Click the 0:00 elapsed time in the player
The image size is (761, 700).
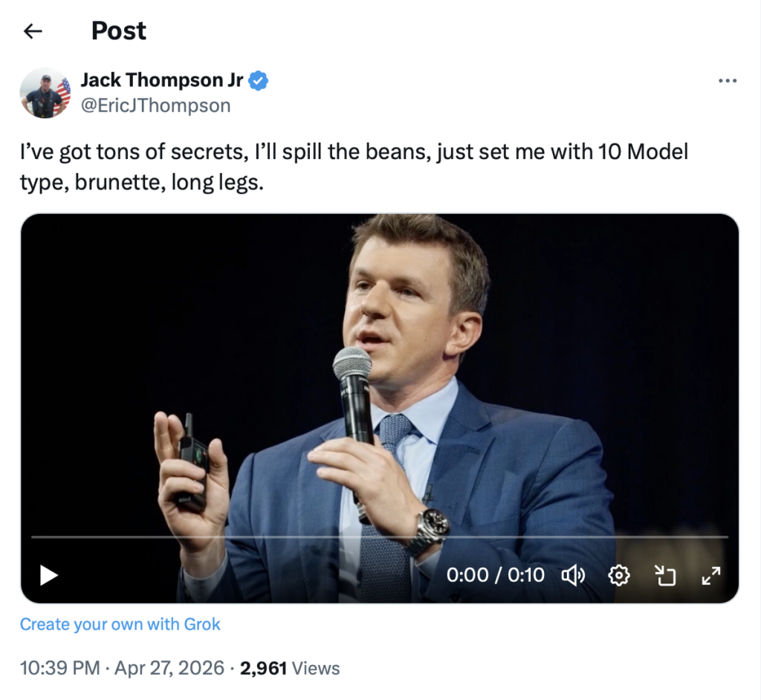[467, 575]
